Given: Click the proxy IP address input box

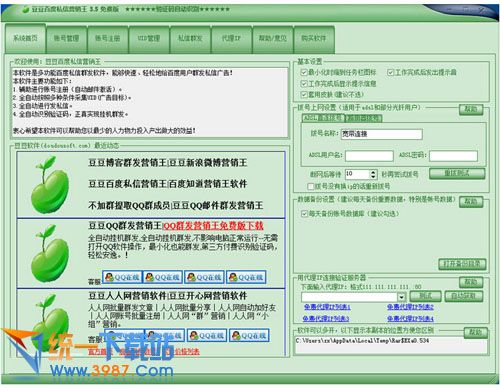Looking at the screenshot, I should (349, 297).
